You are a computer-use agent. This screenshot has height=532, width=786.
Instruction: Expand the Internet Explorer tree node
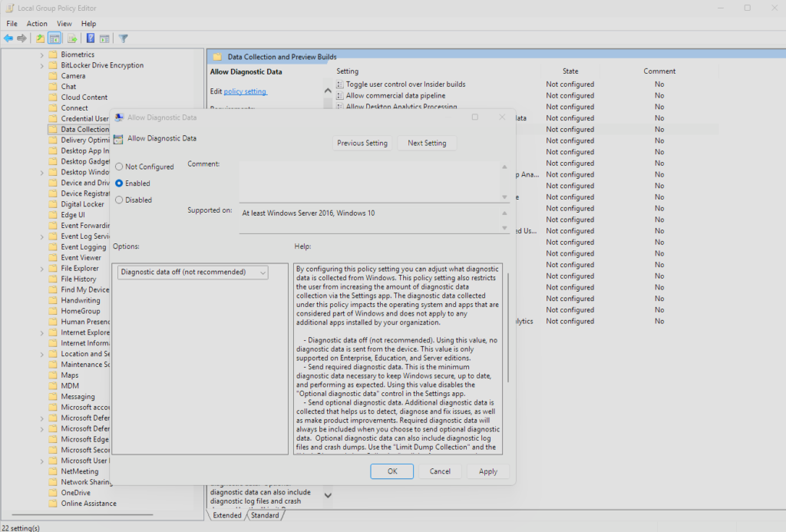pyautogui.click(x=42, y=333)
